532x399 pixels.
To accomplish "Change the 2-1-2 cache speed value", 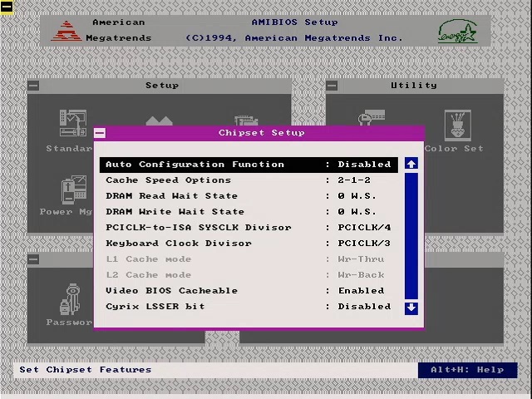I will 354,180.
